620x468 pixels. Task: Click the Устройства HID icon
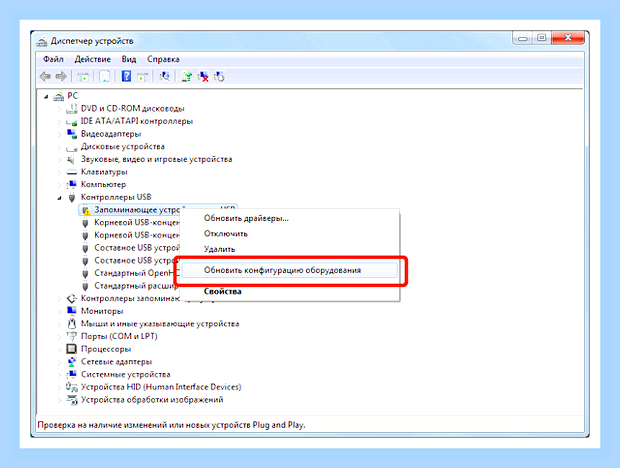pos(72,387)
